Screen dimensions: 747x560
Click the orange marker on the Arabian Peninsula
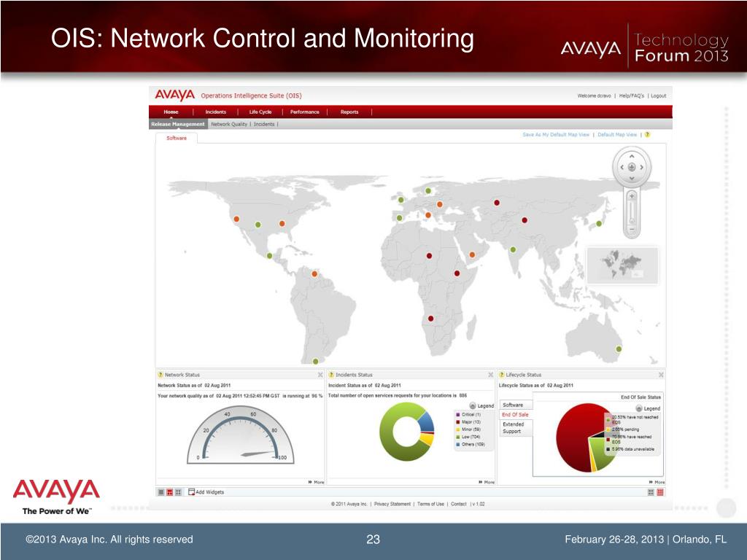(472, 254)
